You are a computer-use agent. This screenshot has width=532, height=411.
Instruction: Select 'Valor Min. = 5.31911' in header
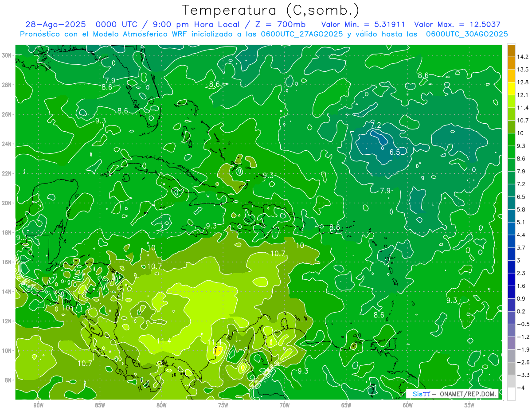[x=363, y=25]
